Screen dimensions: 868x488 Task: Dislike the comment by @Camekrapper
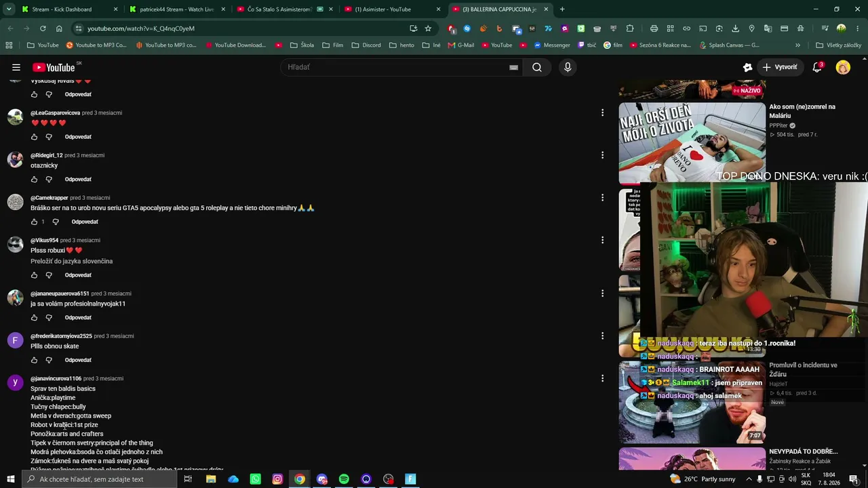(56, 222)
